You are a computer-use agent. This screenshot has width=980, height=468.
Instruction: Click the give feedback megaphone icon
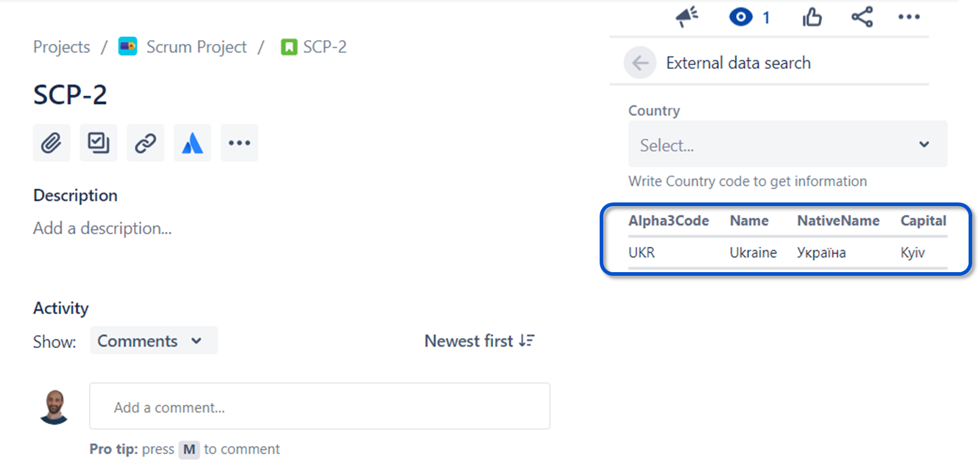(687, 17)
